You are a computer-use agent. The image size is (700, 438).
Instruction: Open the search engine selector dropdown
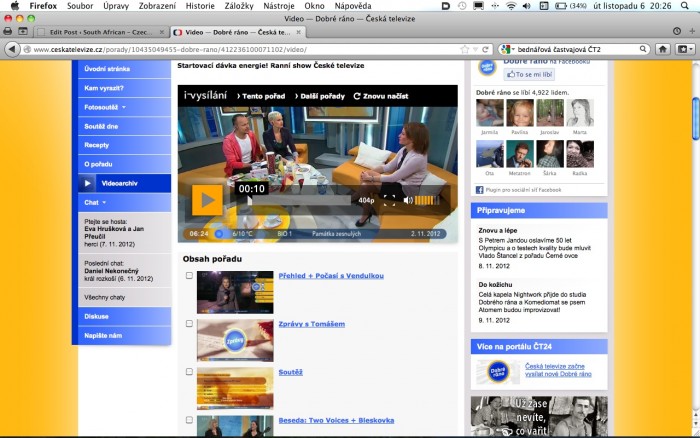[508, 49]
